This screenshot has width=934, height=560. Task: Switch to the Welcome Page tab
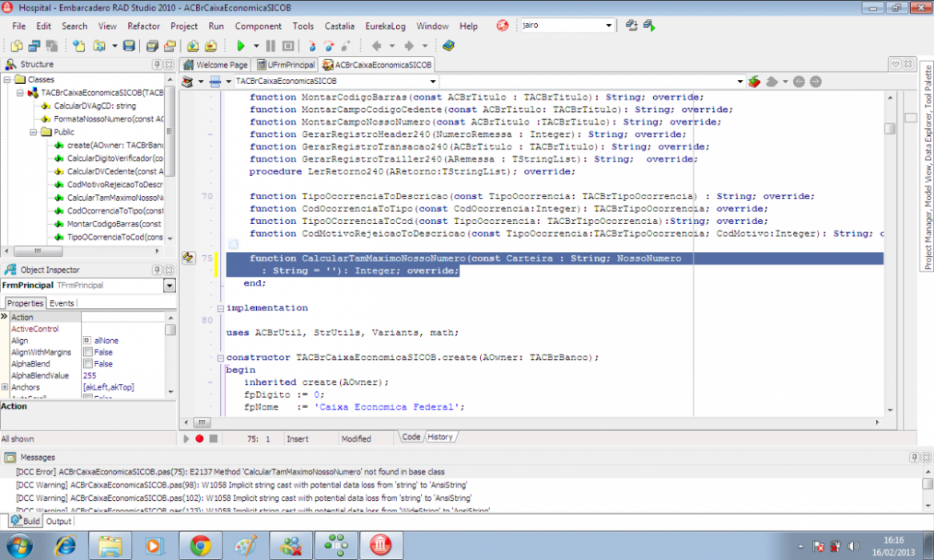215,64
